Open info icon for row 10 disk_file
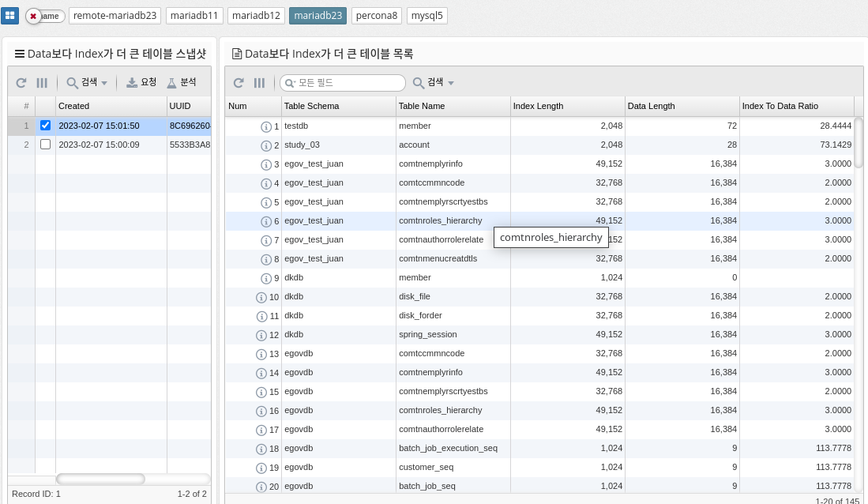Viewport: 868px width, 504px height. [x=261, y=297]
